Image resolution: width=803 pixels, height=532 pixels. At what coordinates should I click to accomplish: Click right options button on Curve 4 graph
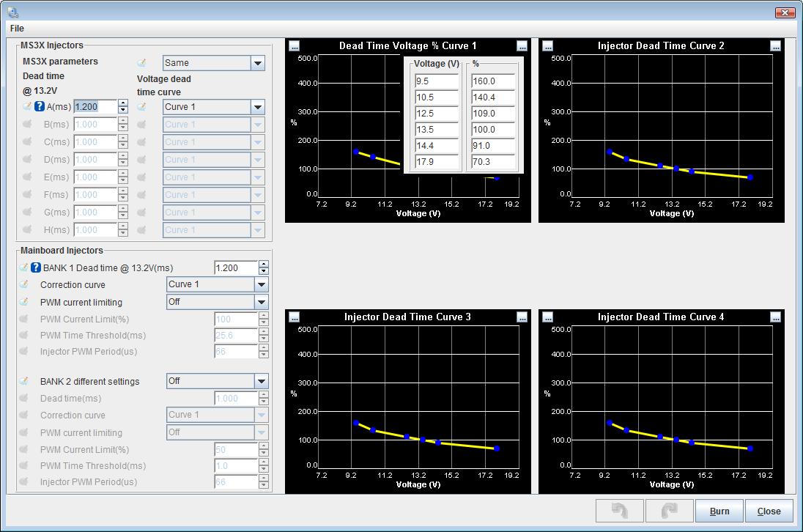click(775, 317)
